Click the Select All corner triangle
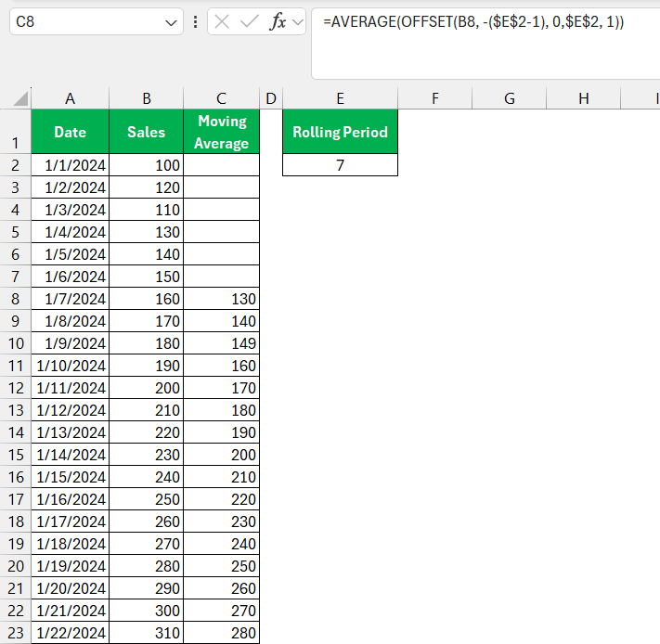 [20, 98]
